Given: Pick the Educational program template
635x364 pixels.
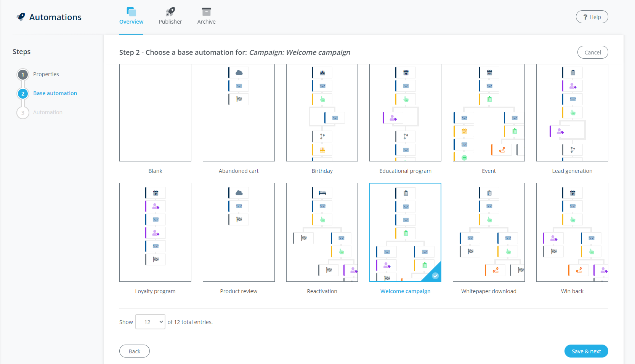Looking at the screenshot, I should [x=405, y=113].
